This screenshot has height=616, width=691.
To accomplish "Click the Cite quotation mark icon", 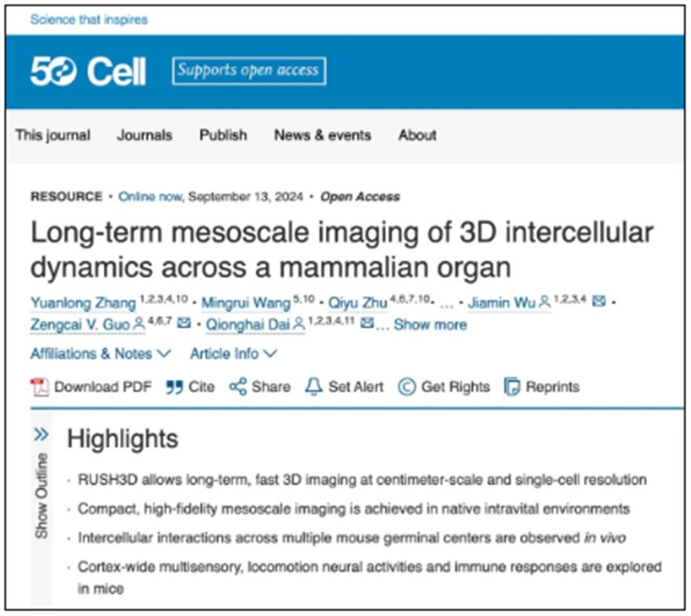I will [x=174, y=387].
